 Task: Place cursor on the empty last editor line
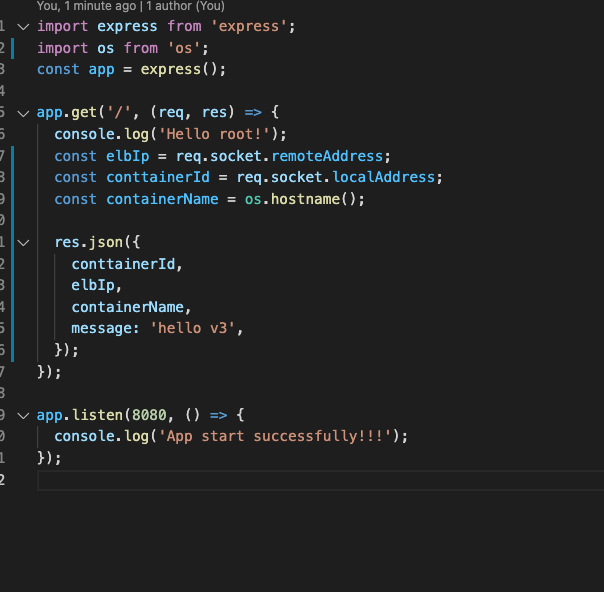[320, 480]
